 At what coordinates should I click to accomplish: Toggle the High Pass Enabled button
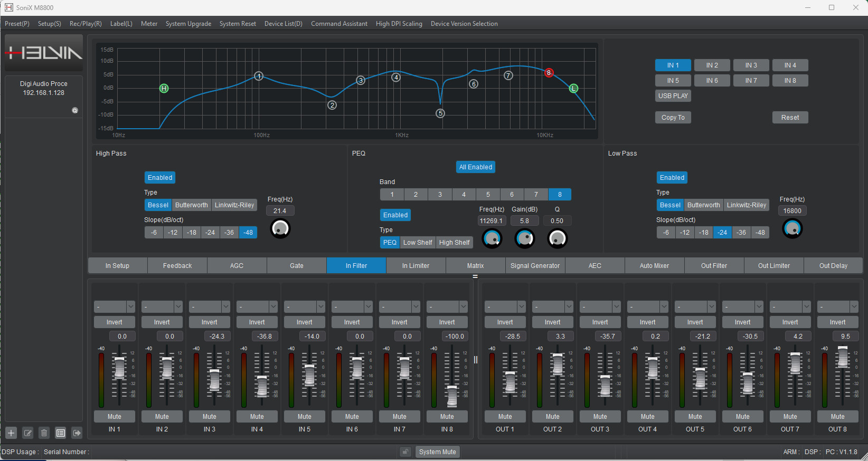(x=160, y=178)
